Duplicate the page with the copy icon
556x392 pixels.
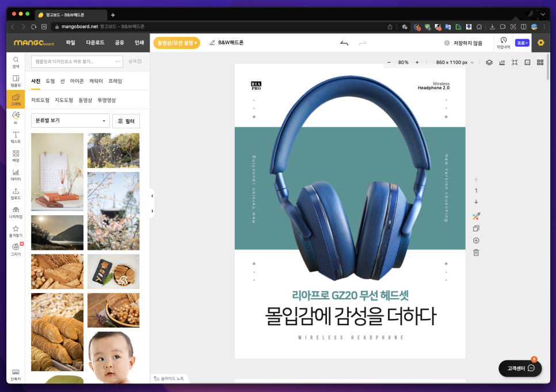(476, 229)
